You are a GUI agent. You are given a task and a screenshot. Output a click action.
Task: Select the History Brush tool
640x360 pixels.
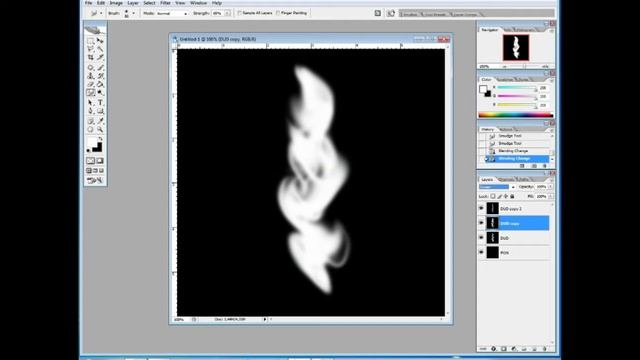(100, 76)
